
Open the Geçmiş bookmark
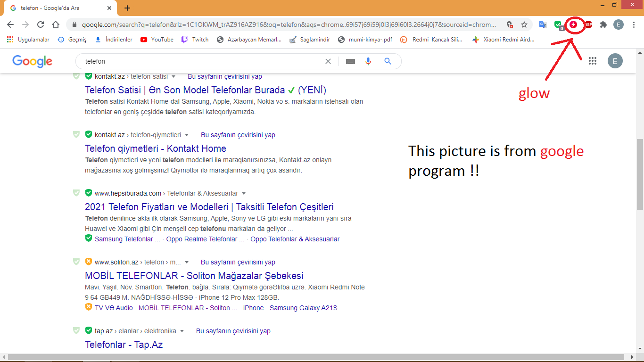click(71, 40)
